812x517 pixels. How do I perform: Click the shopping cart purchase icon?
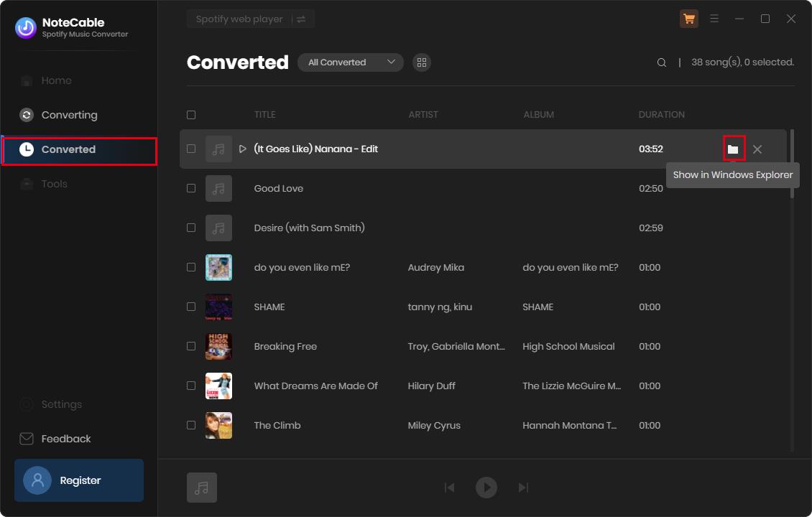click(x=688, y=19)
